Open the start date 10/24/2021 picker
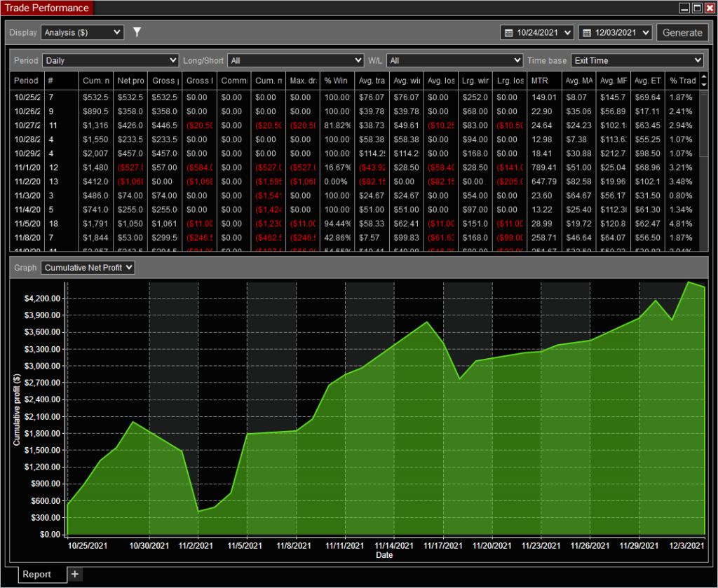Screen dimensions: 718x588 click(x=537, y=32)
